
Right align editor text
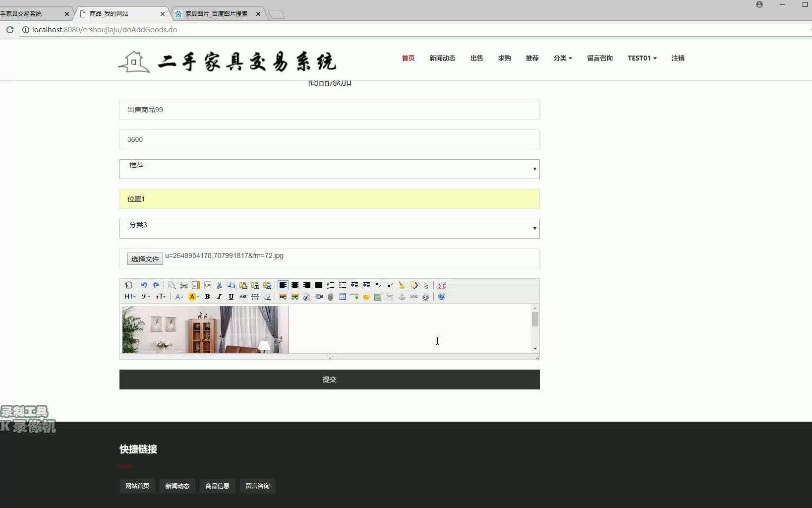tap(307, 285)
